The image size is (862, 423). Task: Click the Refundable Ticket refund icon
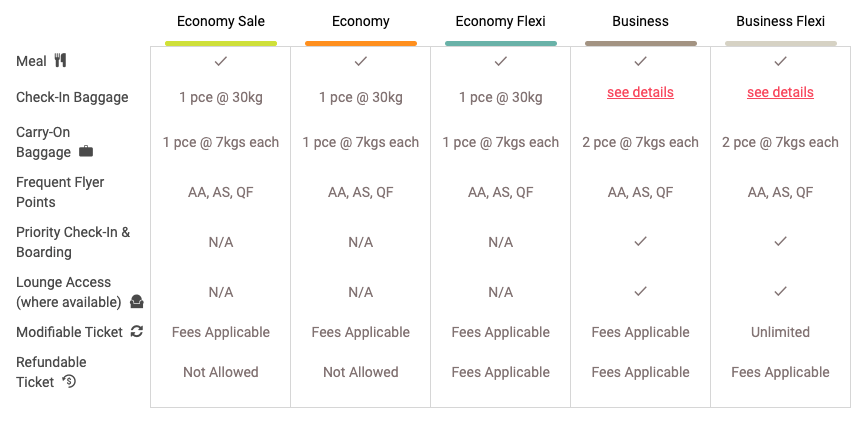[70, 381]
